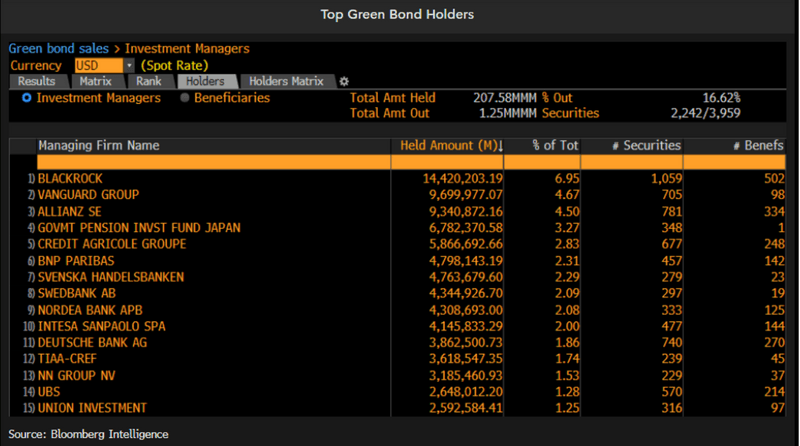
Task: Click the orange filter field under Held Amount
Action: pos(447,162)
